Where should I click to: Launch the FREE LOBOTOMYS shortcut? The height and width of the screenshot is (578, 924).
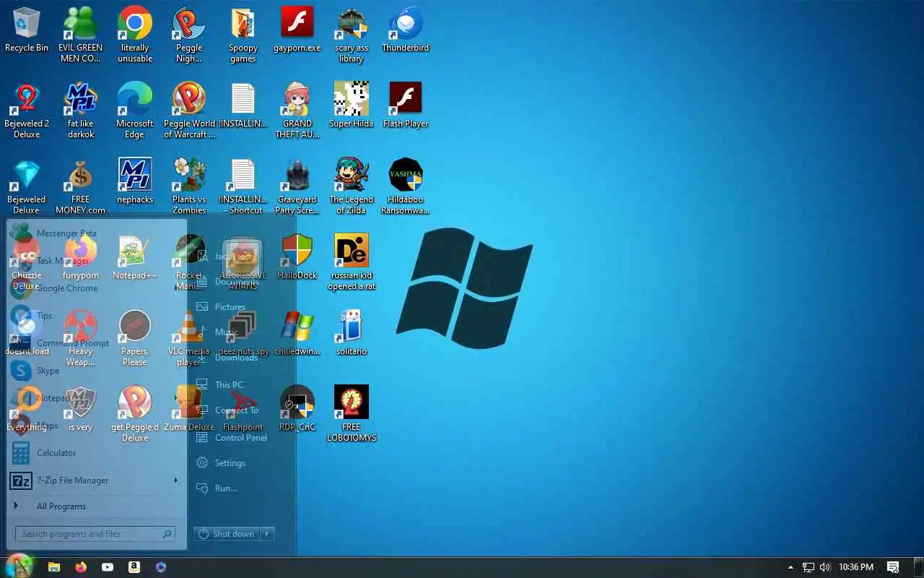click(x=352, y=414)
